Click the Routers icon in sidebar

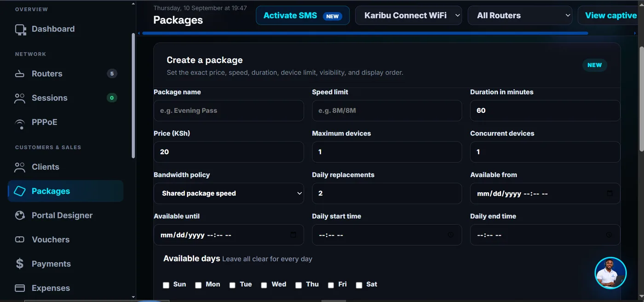click(20, 74)
